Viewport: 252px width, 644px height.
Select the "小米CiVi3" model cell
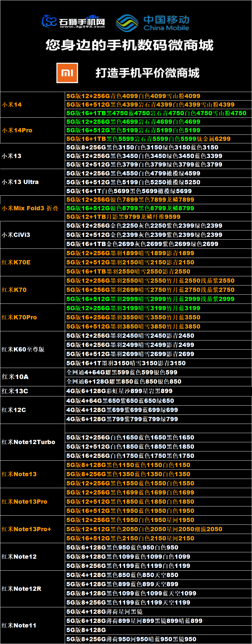(32, 235)
